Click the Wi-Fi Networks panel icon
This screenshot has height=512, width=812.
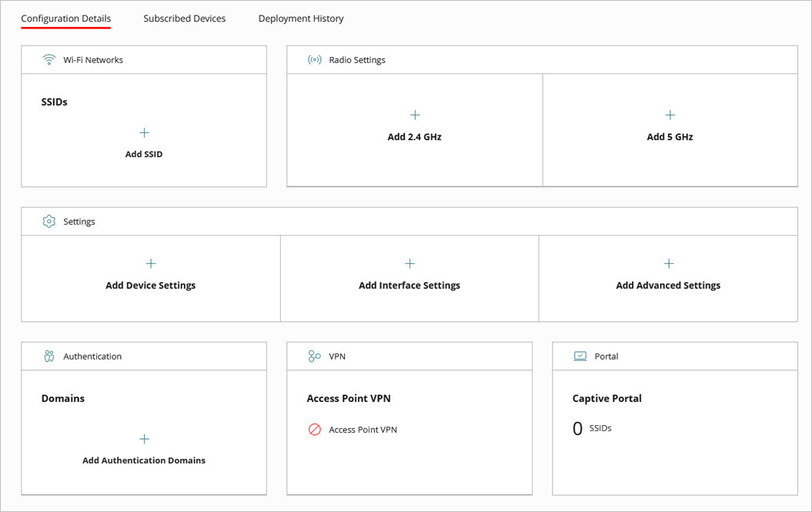click(48, 59)
